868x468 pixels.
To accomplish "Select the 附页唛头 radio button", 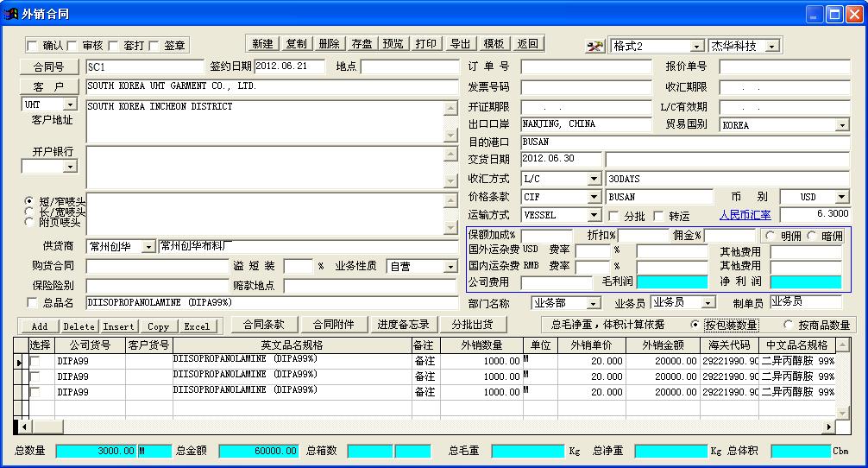I will coord(29,222).
